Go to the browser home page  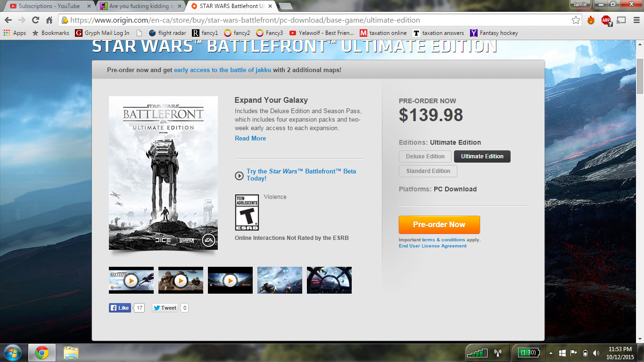(x=49, y=20)
